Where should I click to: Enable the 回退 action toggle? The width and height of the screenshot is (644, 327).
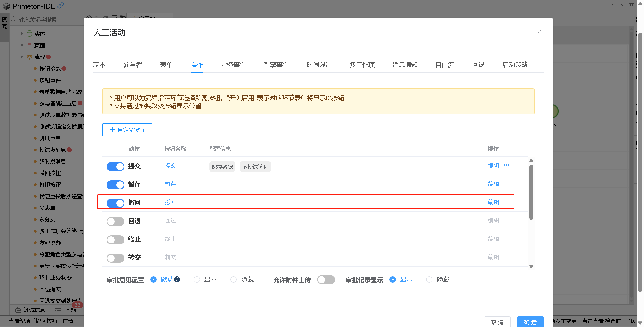point(115,221)
